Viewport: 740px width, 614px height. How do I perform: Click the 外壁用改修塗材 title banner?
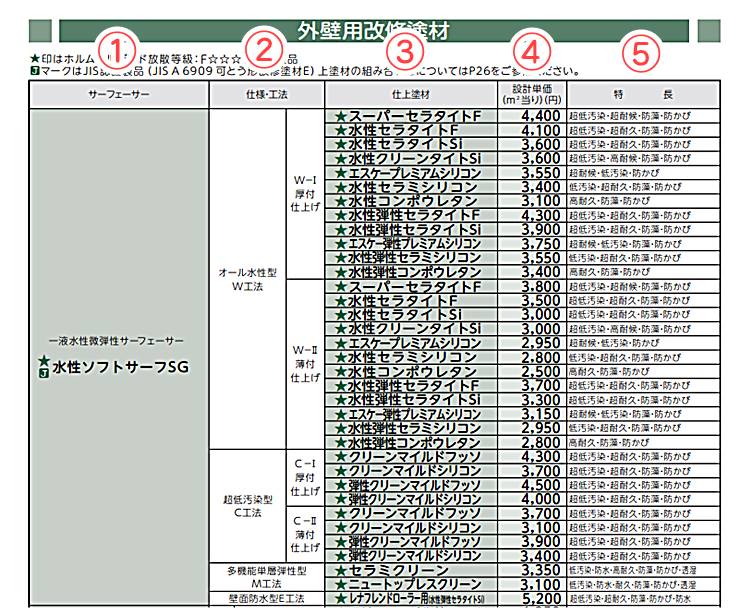click(x=373, y=31)
